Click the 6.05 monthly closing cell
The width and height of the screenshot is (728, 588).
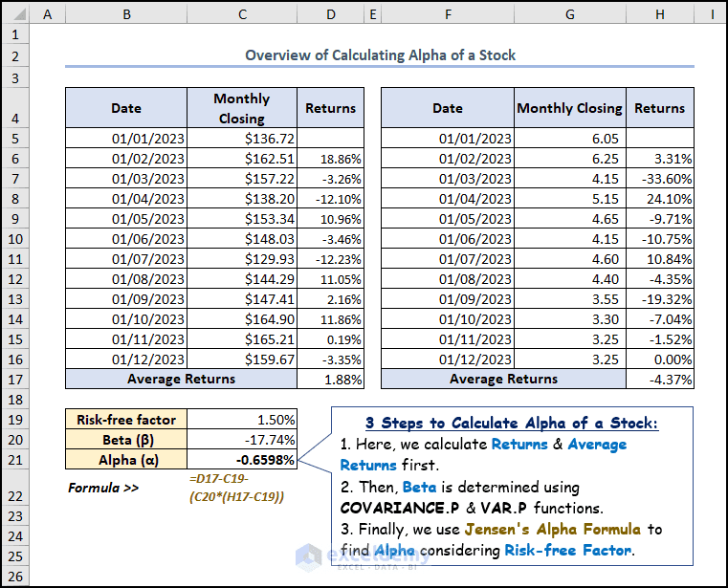[x=570, y=139]
